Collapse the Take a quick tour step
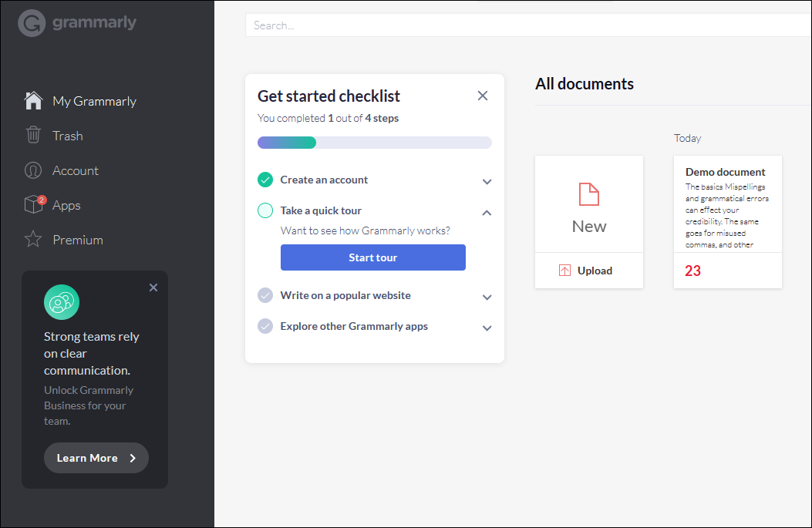The image size is (812, 528). (x=487, y=213)
